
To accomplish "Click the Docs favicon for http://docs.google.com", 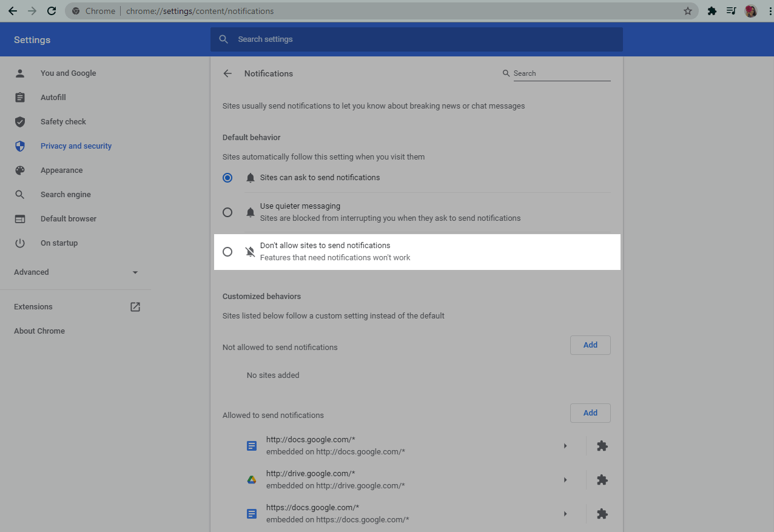I will [x=252, y=446].
